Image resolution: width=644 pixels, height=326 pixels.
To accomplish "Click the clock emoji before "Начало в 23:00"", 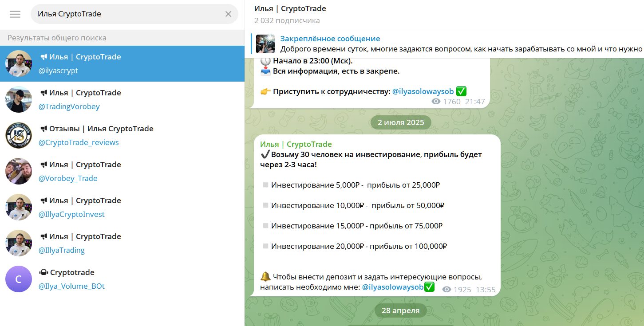I will (x=265, y=62).
